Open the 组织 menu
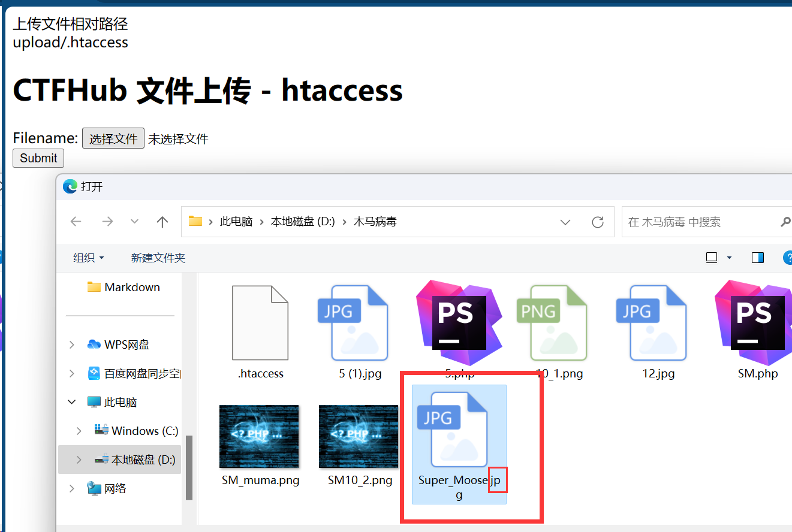Screen dimensions: 792x532 (x=88, y=258)
